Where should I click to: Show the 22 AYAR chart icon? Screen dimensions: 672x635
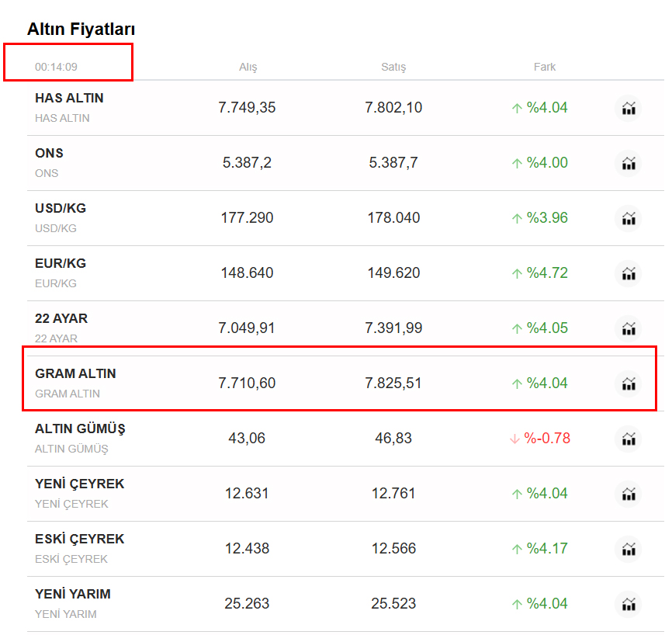(629, 328)
